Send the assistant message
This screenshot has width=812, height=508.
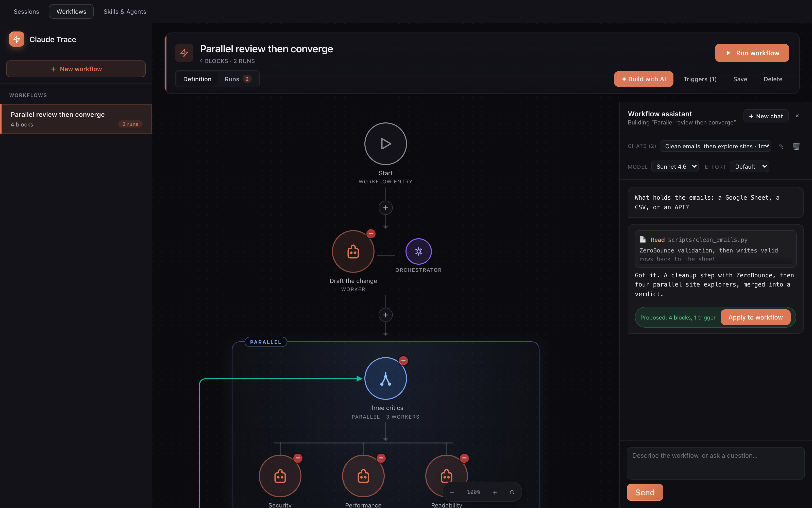pos(645,492)
